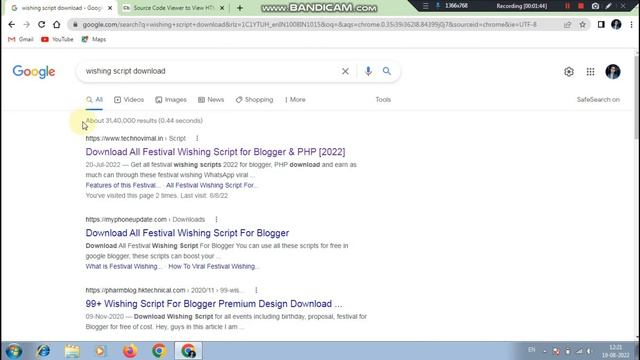
Task: Open more options for technovimal result
Action: tap(197, 138)
